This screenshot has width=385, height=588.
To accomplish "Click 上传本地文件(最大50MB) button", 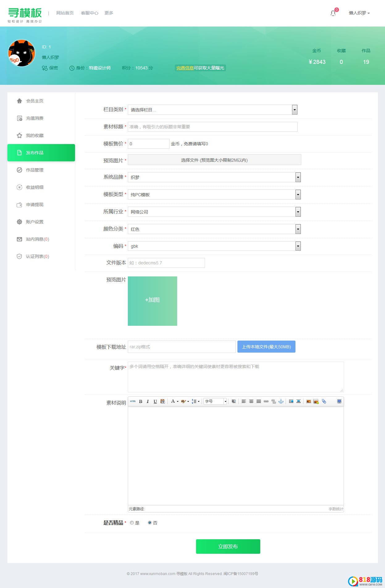I will [266, 347].
